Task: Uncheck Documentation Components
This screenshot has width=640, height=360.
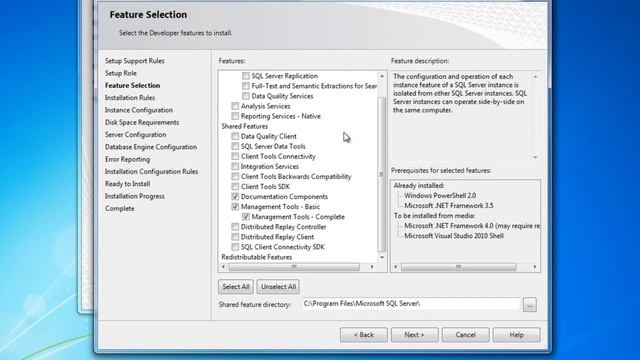Action: pyautogui.click(x=235, y=197)
